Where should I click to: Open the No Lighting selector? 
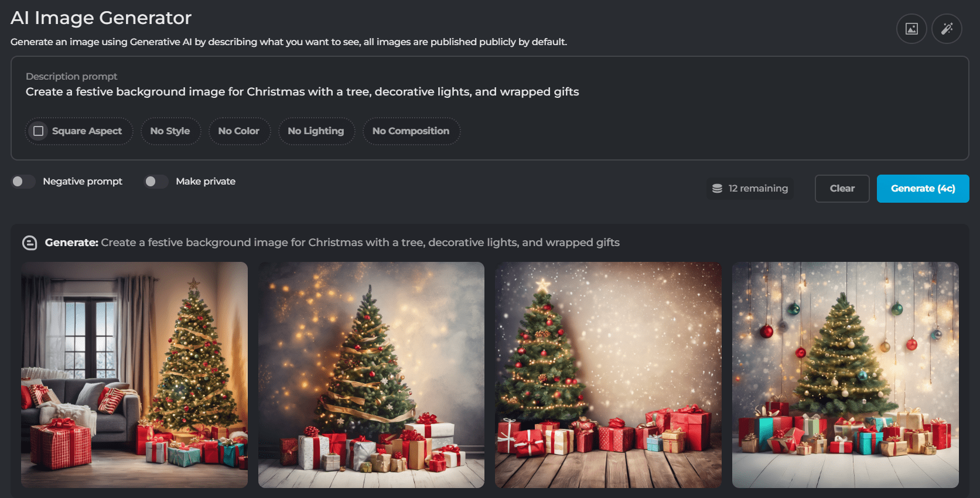[x=316, y=131]
